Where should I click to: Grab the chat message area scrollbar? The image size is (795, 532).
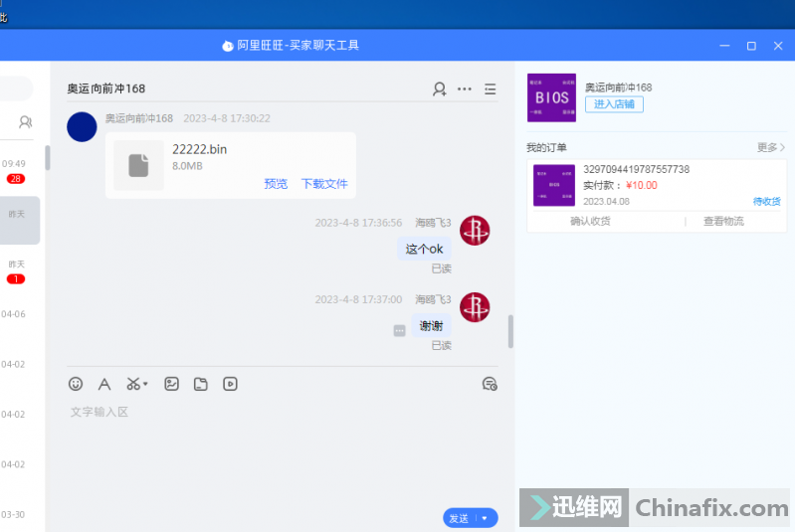(510, 331)
